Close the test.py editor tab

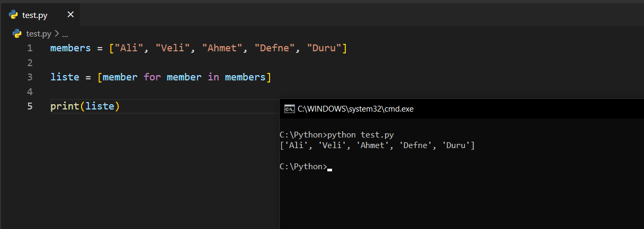point(70,15)
